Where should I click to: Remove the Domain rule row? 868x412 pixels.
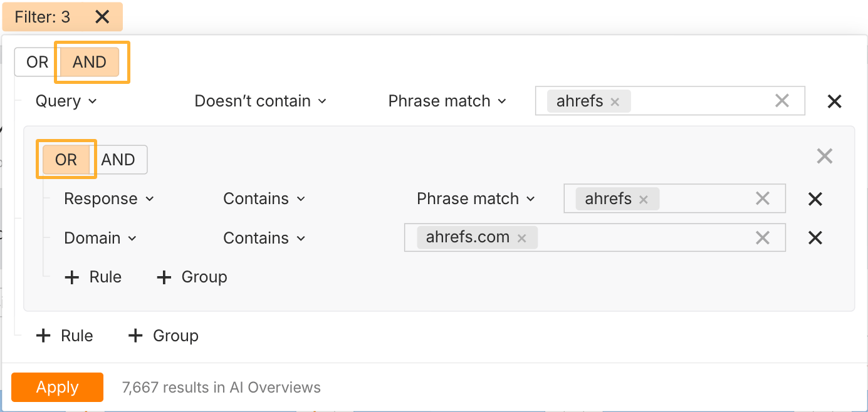coord(815,238)
